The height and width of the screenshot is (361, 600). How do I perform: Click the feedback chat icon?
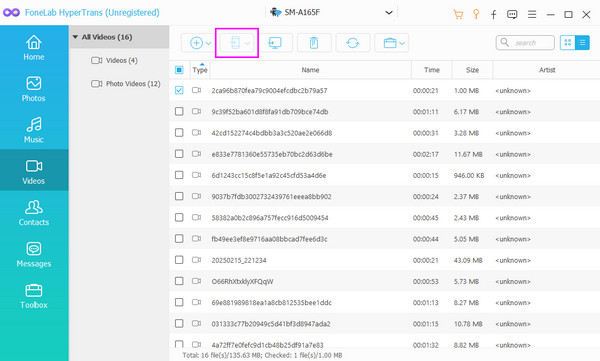512,15
